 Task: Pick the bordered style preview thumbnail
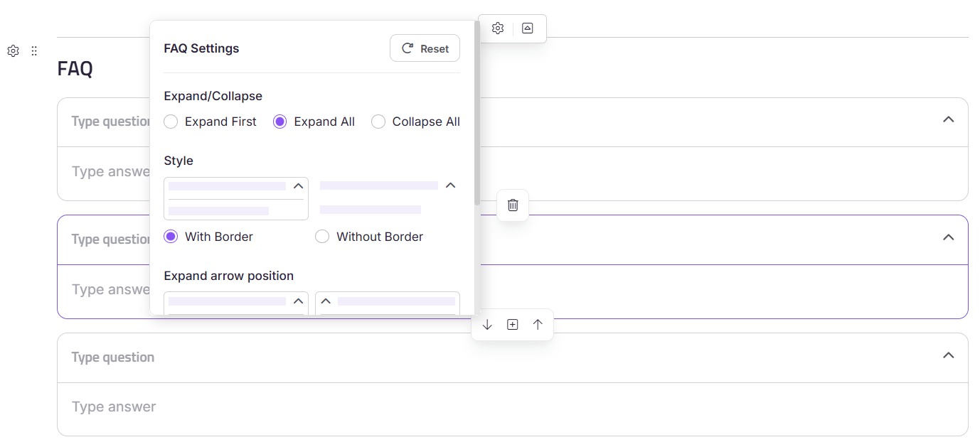(x=236, y=198)
